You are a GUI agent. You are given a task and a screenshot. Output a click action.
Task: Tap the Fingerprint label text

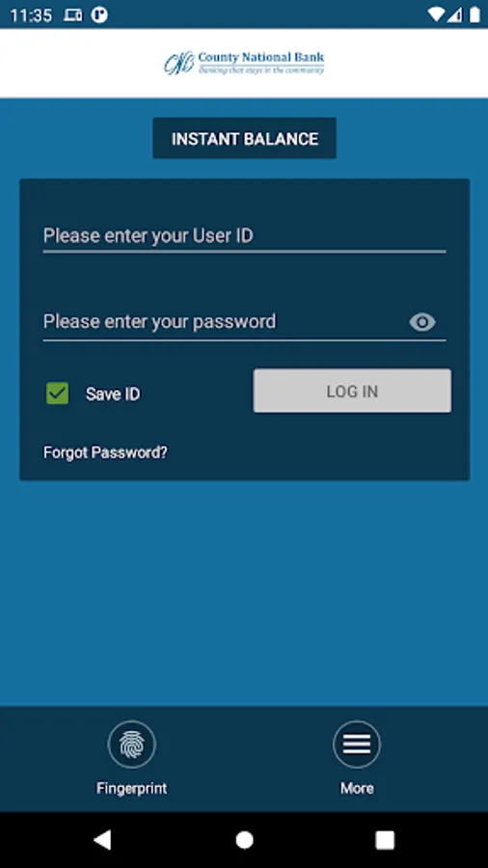(132, 788)
